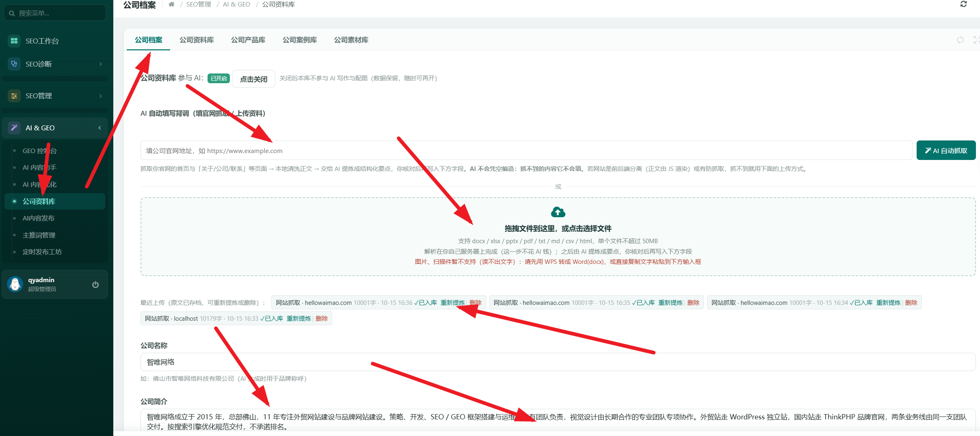Click 拖拽文件到这里 upload area text
The image size is (980, 436).
tap(558, 229)
